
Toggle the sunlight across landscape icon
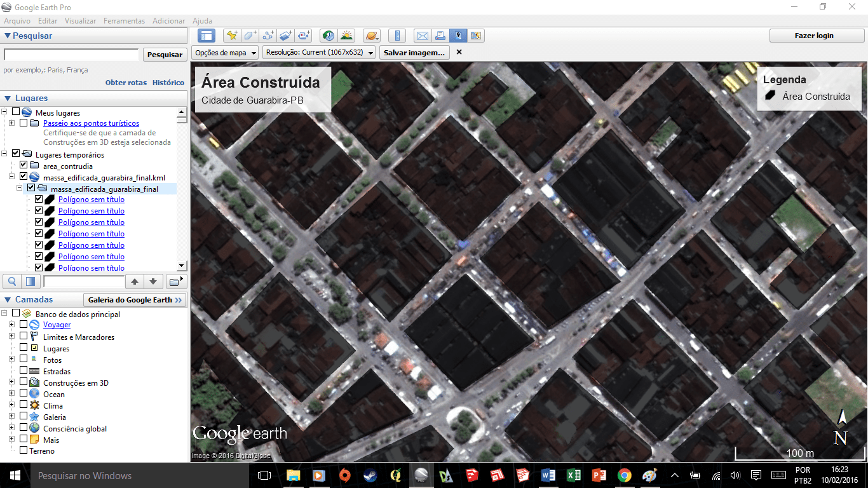346,36
